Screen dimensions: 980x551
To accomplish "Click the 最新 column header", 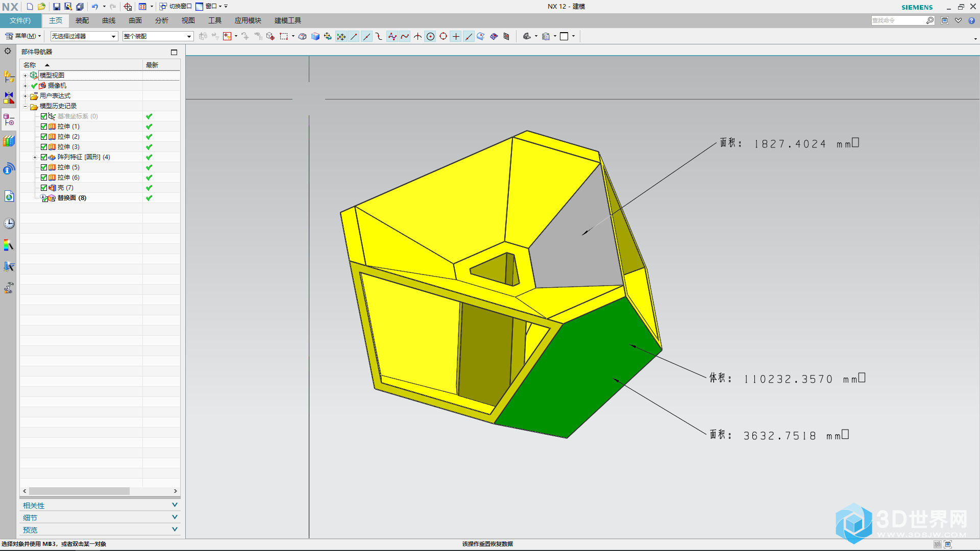I will [x=161, y=65].
